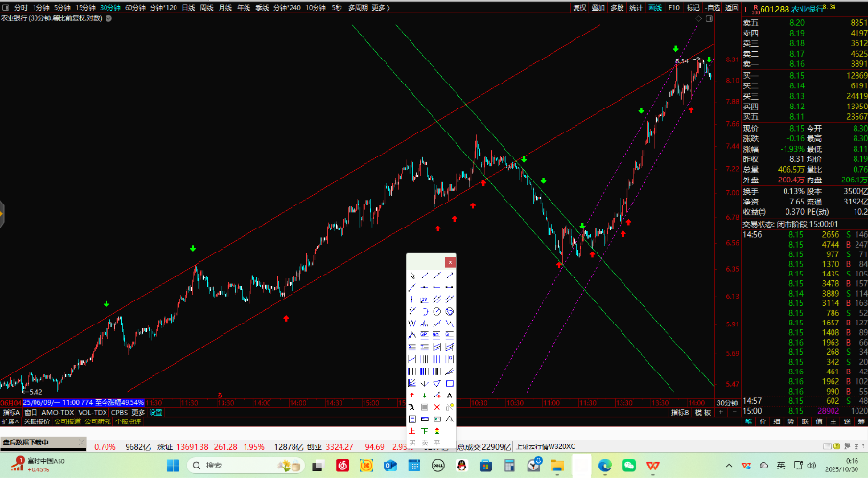The height and width of the screenshot is (480, 868).
Task: Click the plus zoom-in chart button
Action: point(721,413)
